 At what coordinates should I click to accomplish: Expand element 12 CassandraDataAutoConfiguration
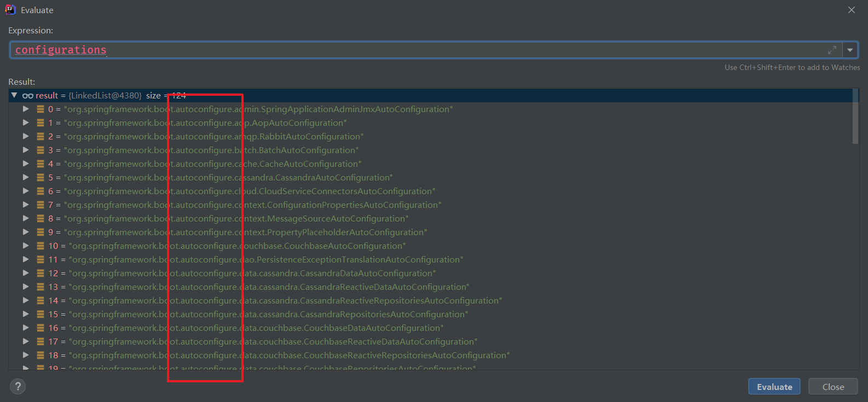[x=25, y=273]
